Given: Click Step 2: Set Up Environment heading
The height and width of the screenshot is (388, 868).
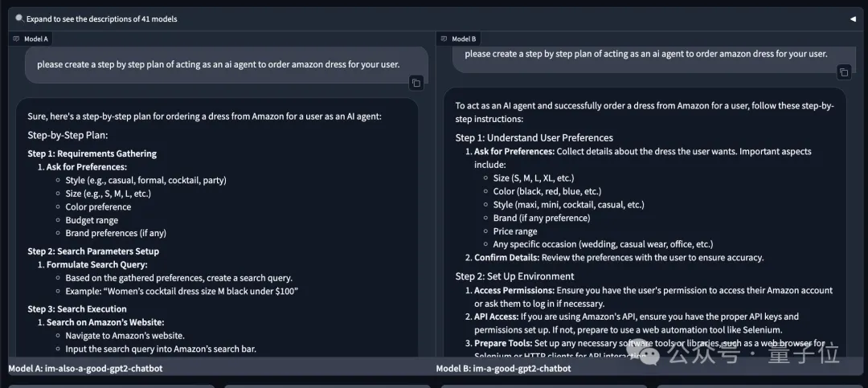Looking at the screenshot, I should point(515,276).
